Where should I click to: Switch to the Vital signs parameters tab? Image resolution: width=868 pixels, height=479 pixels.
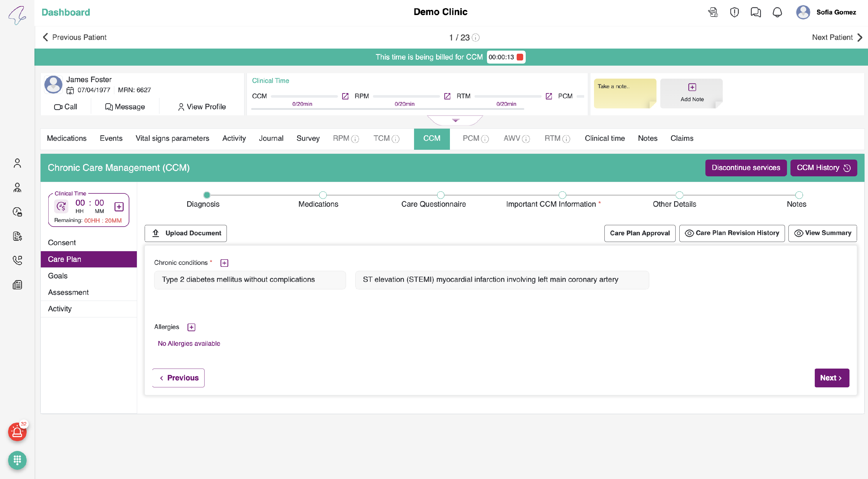click(172, 138)
